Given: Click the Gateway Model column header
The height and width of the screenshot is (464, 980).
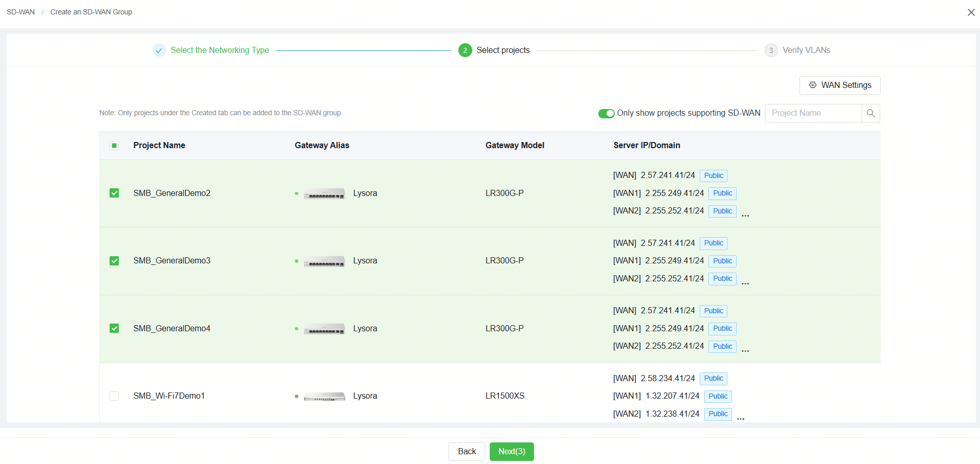Looking at the screenshot, I should pyautogui.click(x=515, y=146).
